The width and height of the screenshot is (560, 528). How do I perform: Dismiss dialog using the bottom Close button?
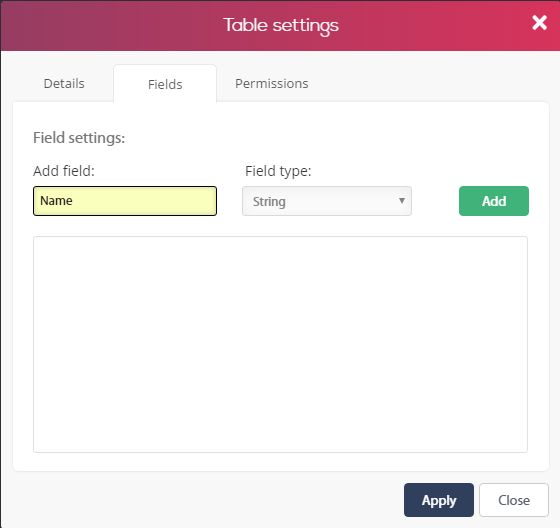[x=514, y=500]
